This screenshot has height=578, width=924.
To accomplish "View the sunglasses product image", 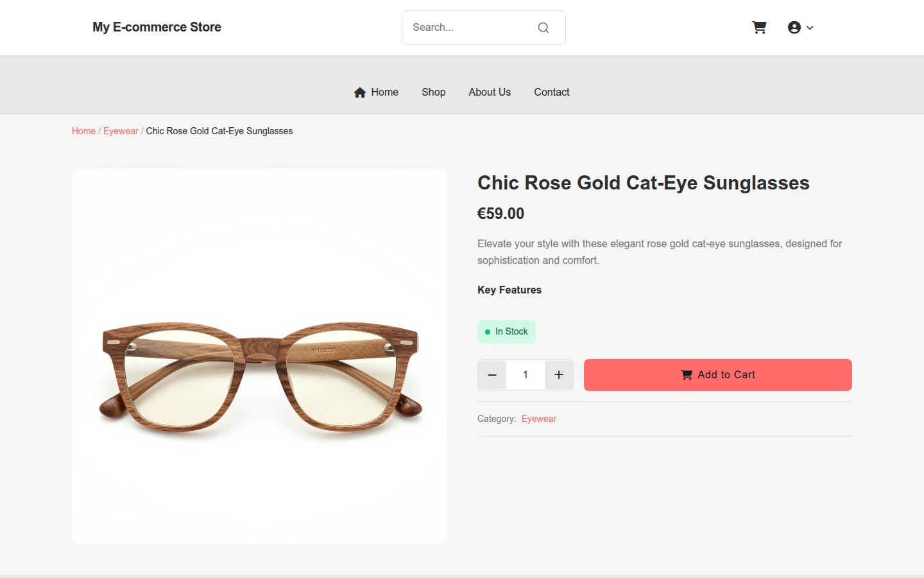I will coord(259,356).
